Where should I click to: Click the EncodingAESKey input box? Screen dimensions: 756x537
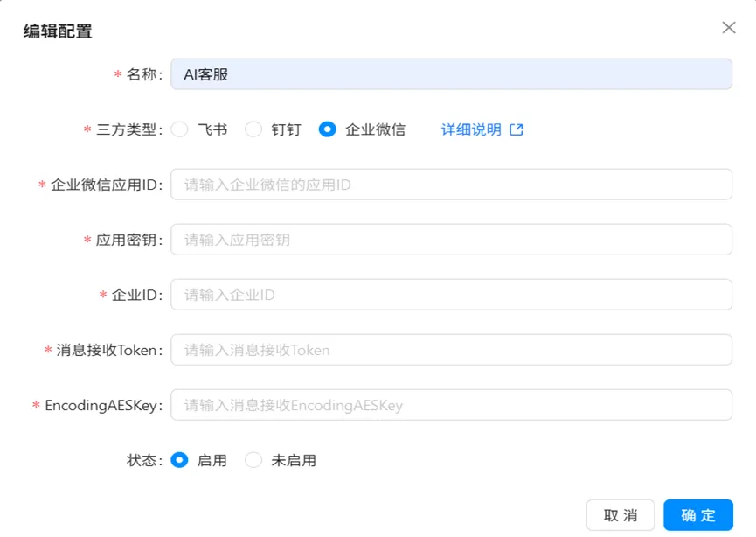pyautogui.click(x=451, y=405)
